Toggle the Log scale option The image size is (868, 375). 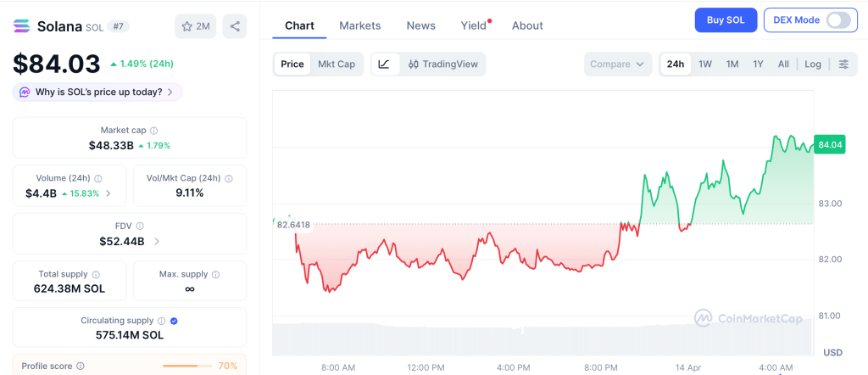click(x=813, y=64)
